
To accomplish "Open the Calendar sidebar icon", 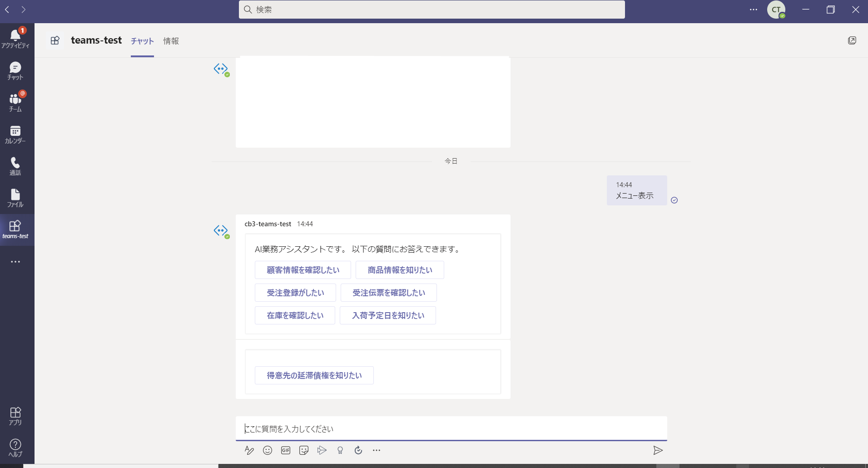I will pos(15,134).
